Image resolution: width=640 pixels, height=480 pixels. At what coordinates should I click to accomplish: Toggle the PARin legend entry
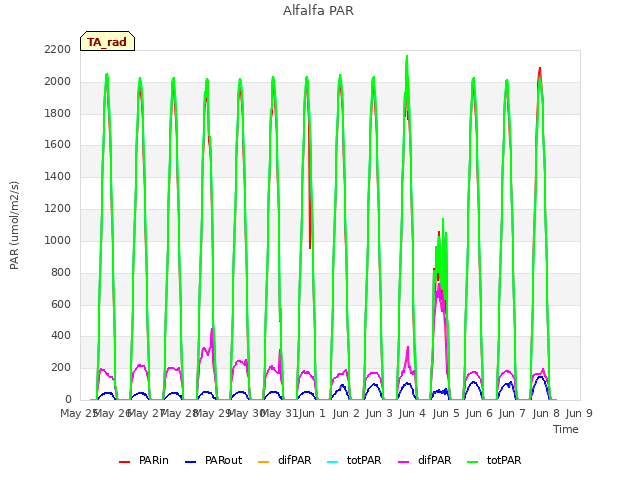[144, 461]
